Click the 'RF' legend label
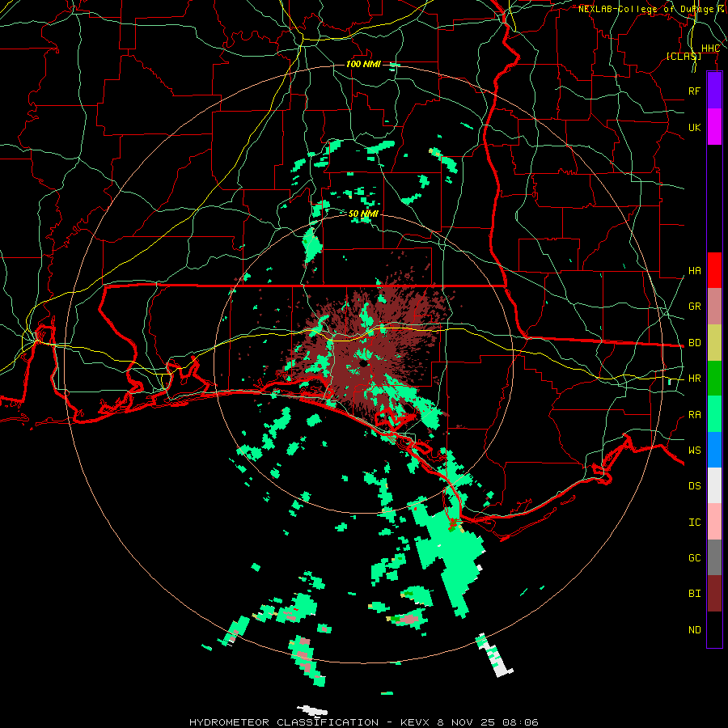 click(x=694, y=91)
